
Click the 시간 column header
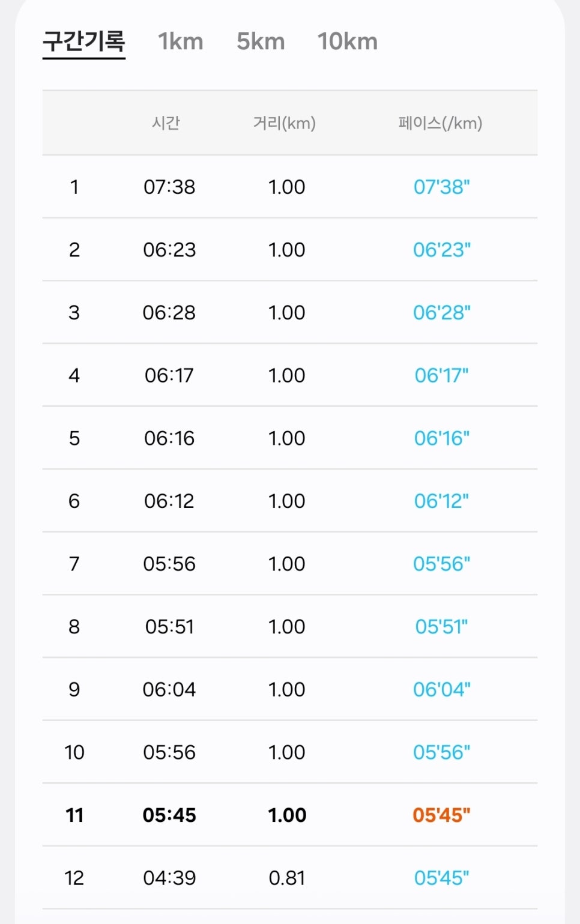(166, 123)
